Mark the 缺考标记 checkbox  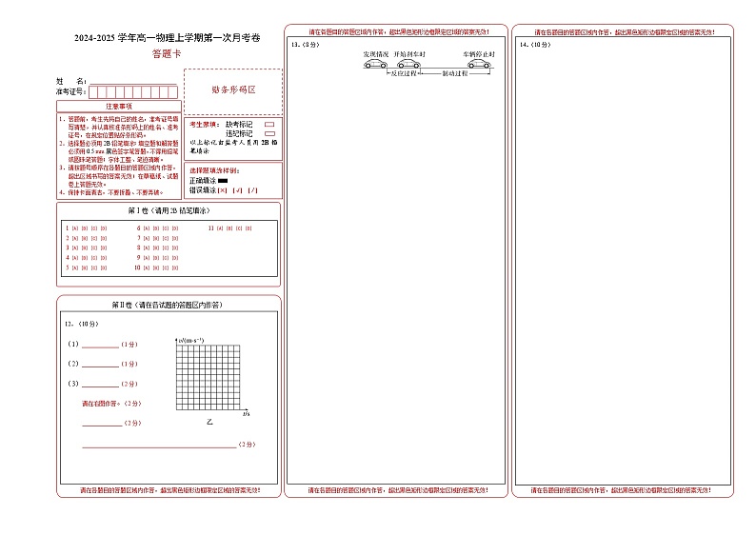click(269, 124)
